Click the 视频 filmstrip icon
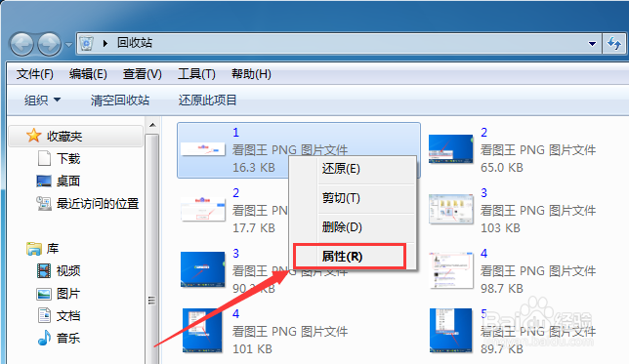 [44, 271]
